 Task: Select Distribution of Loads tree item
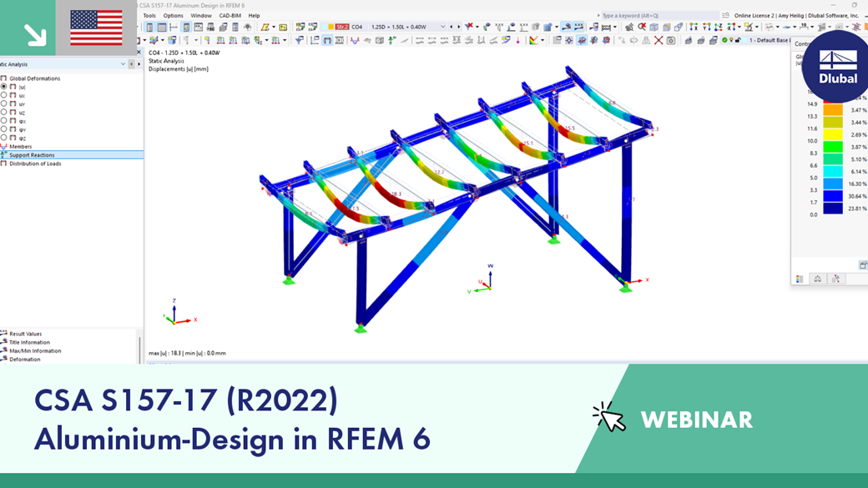pyautogui.click(x=35, y=164)
